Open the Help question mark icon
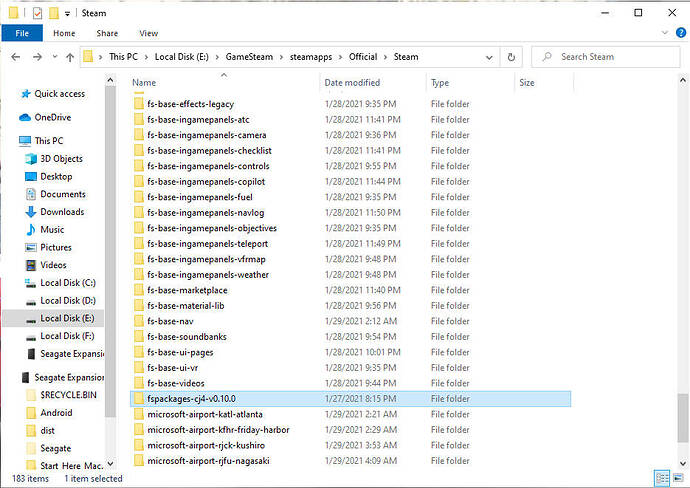 [680, 33]
